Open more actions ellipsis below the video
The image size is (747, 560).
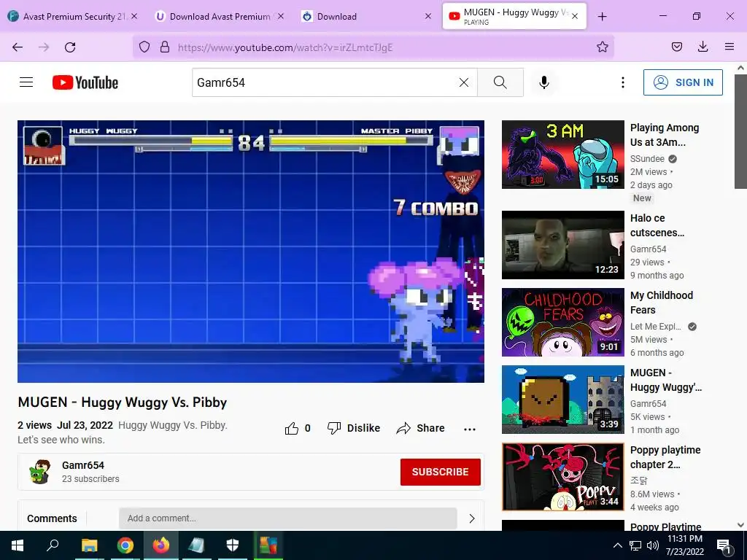[x=470, y=429]
